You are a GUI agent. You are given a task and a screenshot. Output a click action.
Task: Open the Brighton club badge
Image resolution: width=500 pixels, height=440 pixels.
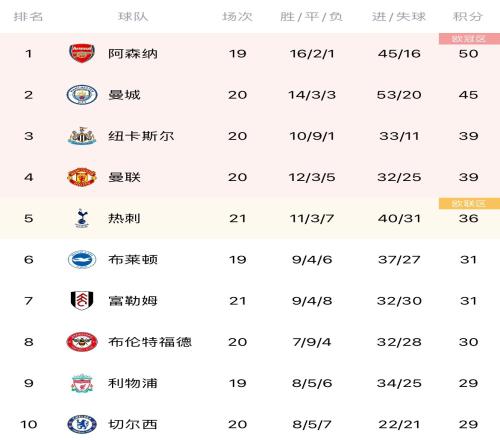(x=82, y=259)
